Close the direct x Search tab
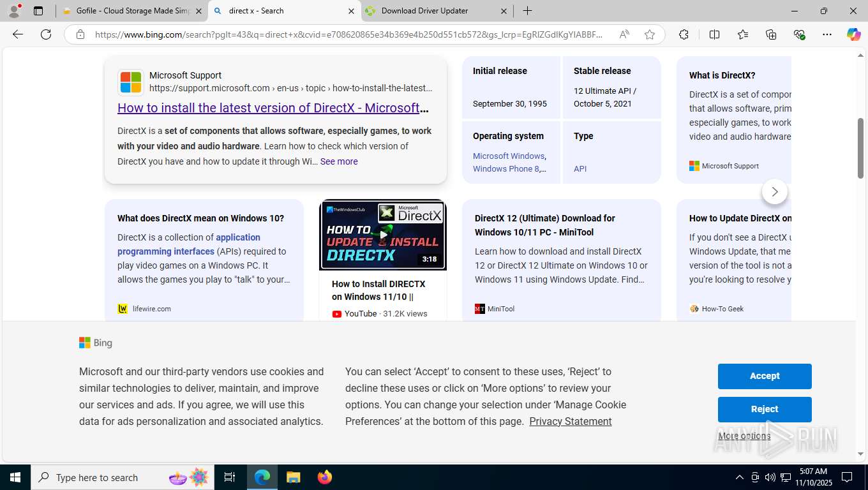This screenshot has height=490, width=868. 351,11
